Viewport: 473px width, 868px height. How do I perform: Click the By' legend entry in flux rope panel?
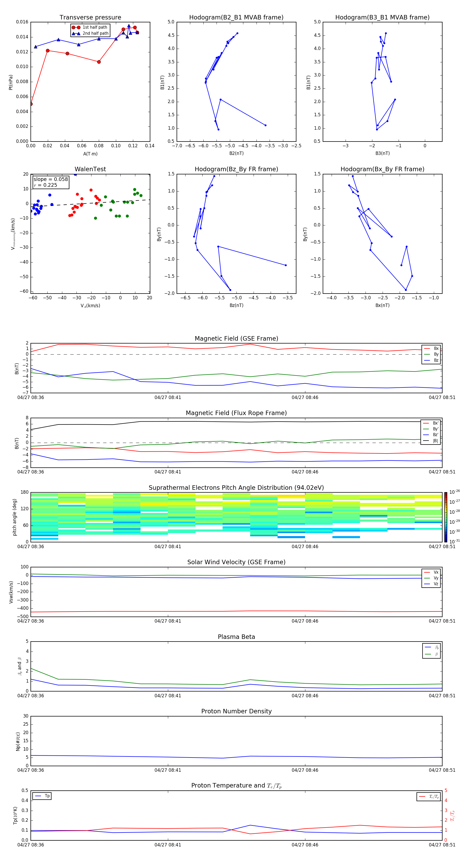point(431,429)
